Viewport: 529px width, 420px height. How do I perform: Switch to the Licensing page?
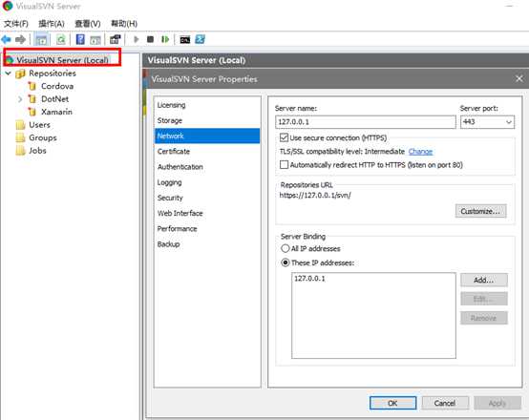(207, 105)
